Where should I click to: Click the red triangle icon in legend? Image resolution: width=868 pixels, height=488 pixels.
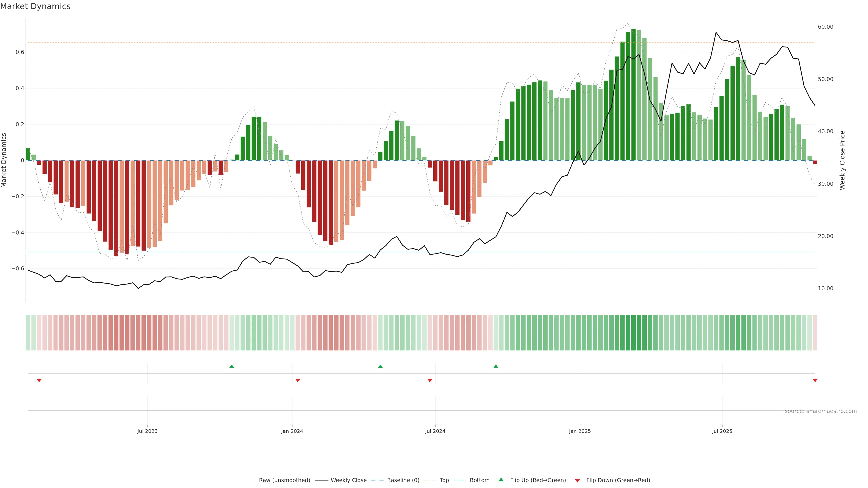577,480
